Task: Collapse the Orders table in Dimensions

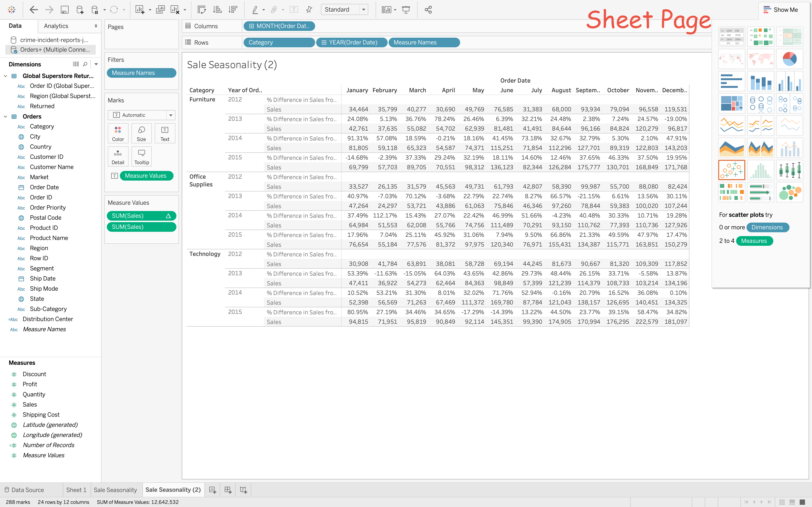Action: [5, 116]
